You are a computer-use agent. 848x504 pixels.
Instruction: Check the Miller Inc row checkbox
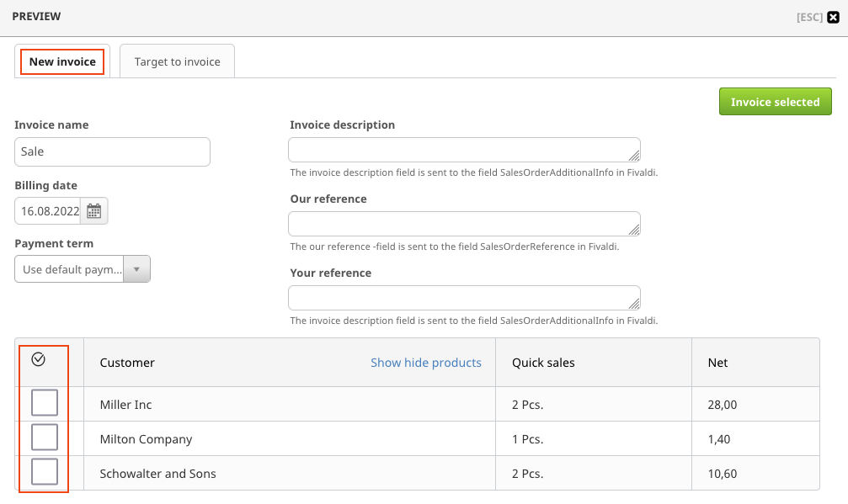(x=45, y=403)
